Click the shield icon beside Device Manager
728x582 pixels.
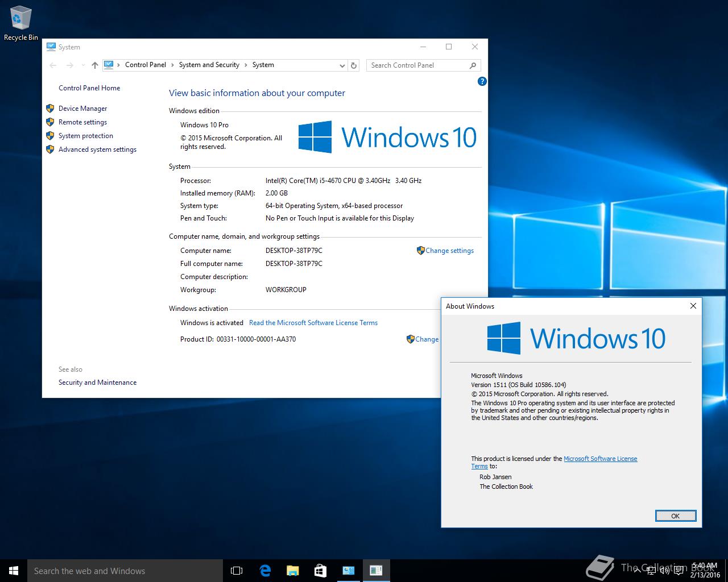click(50, 108)
